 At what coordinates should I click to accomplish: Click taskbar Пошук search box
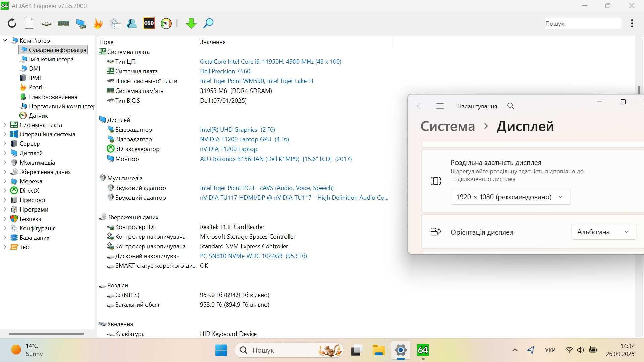[289, 350]
